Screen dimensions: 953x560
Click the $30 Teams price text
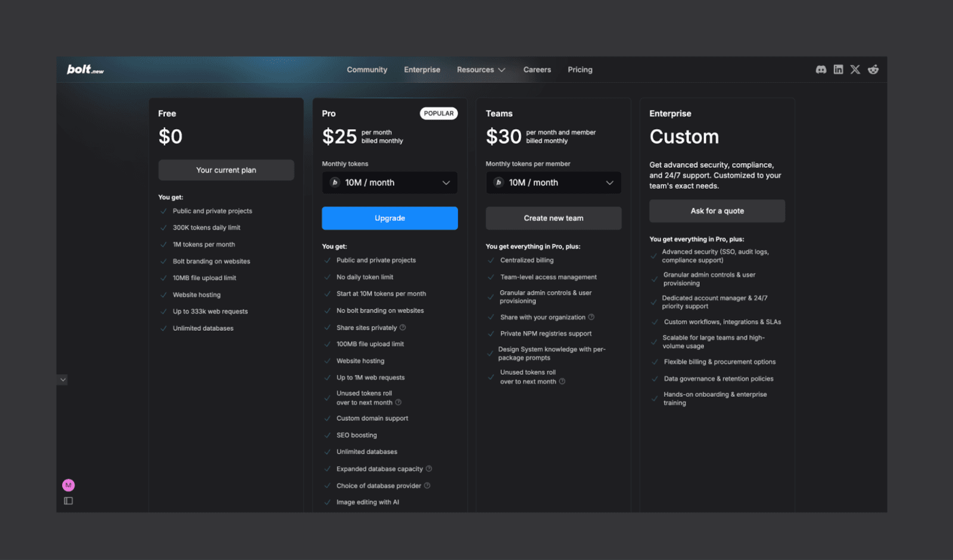click(x=504, y=137)
